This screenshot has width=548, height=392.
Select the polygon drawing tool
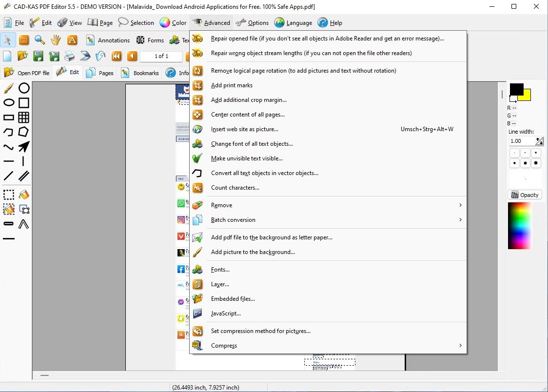[24, 132]
